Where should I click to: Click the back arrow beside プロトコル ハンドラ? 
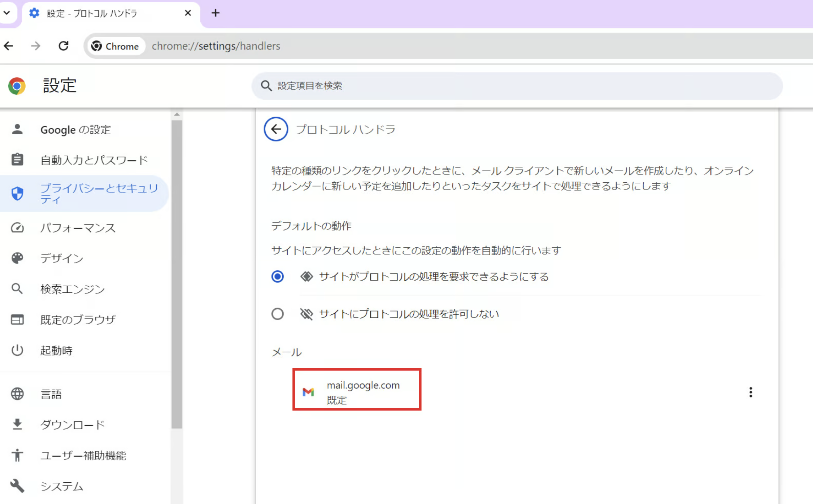click(276, 129)
